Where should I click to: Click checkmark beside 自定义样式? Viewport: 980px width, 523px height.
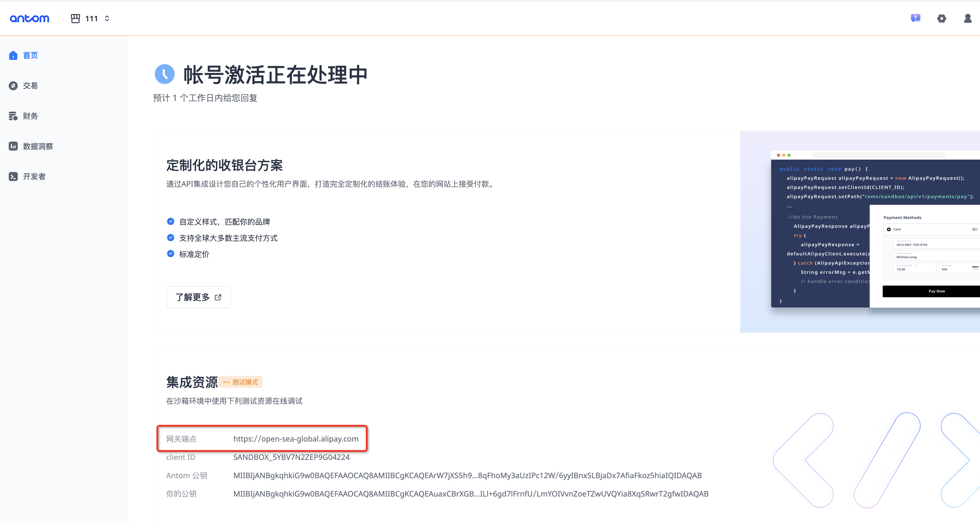[171, 222]
